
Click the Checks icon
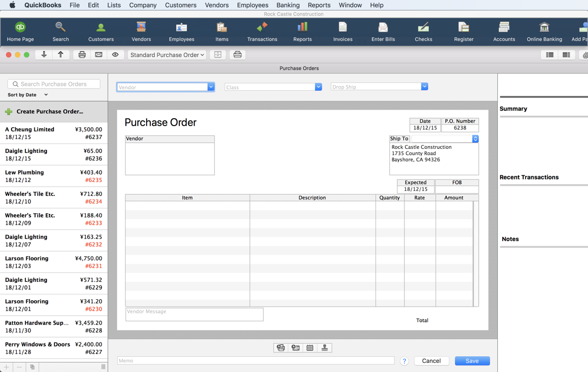click(x=422, y=31)
